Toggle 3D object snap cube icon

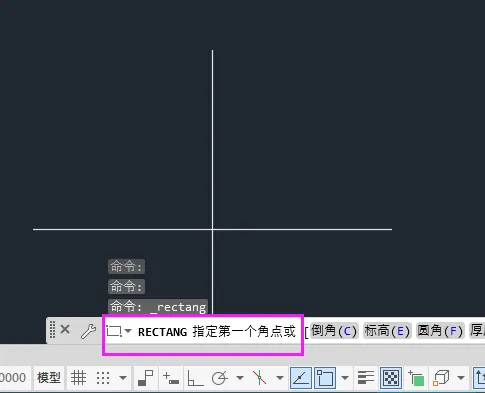click(x=441, y=378)
